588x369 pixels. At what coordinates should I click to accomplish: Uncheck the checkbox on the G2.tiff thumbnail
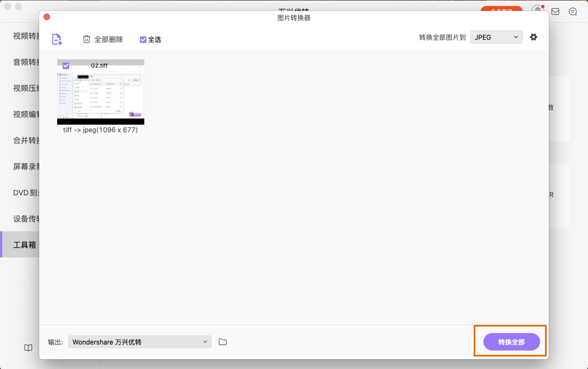click(65, 65)
